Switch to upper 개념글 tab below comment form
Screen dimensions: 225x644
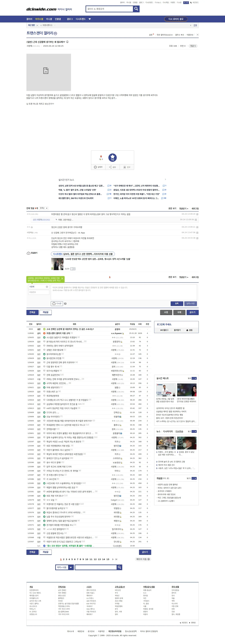[45, 312]
